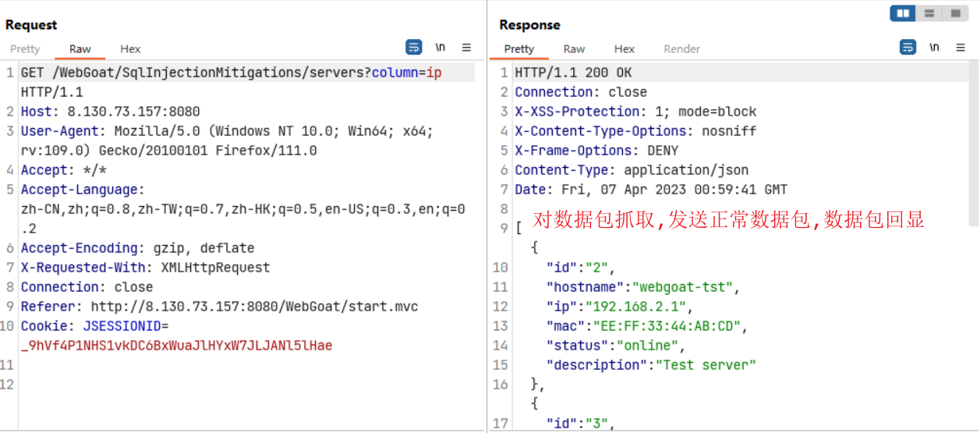Click the Referer URL in the request
The width and height of the screenshot is (980, 433).
tap(254, 307)
